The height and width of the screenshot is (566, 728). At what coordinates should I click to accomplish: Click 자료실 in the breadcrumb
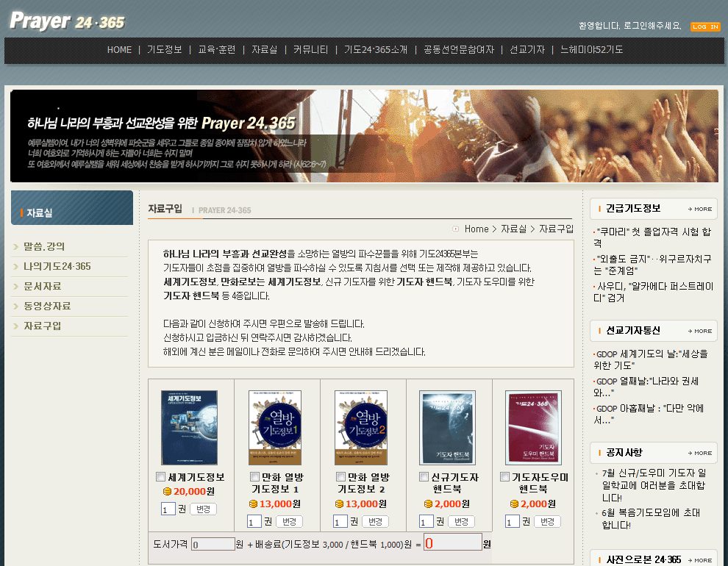513,229
